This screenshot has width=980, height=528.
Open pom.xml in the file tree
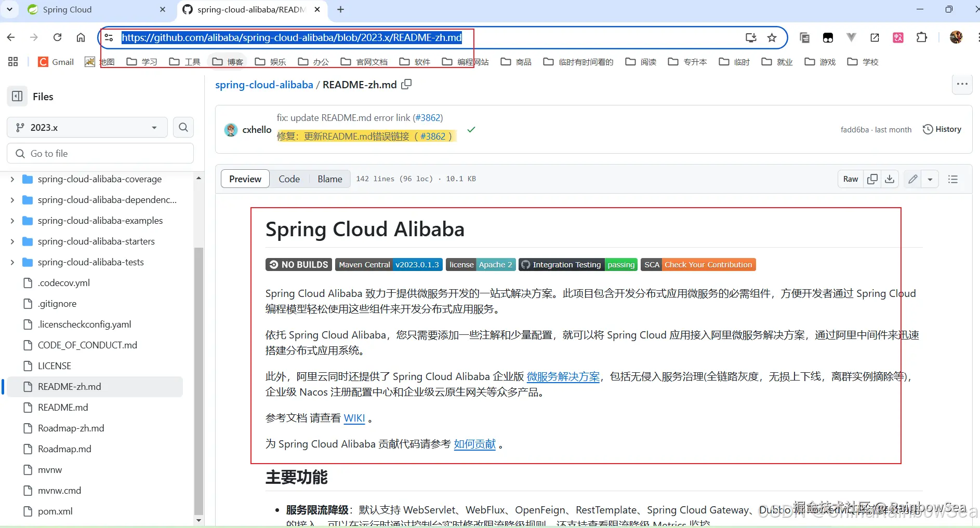click(55, 511)
